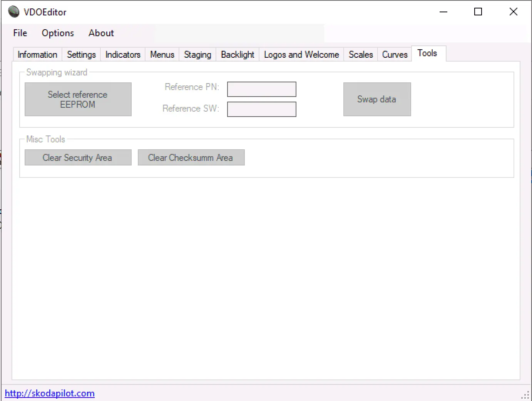Open the Menus tab

[x=162, y=55]
